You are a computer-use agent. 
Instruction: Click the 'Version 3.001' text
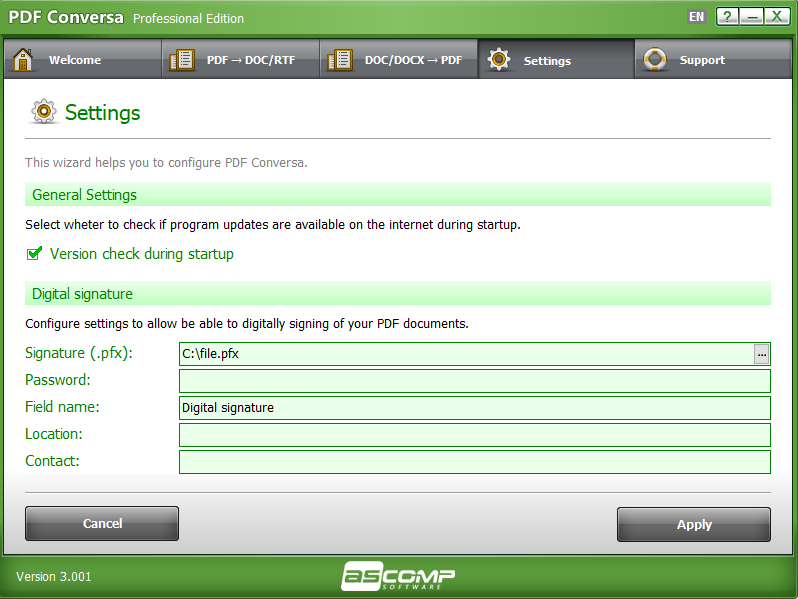[x=53, y=577]
